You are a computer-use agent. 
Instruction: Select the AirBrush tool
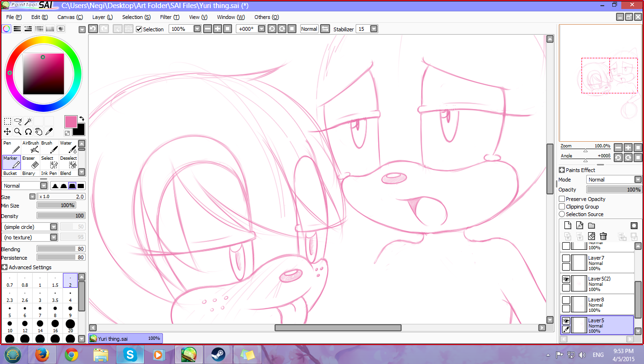[x=30, y=147]
